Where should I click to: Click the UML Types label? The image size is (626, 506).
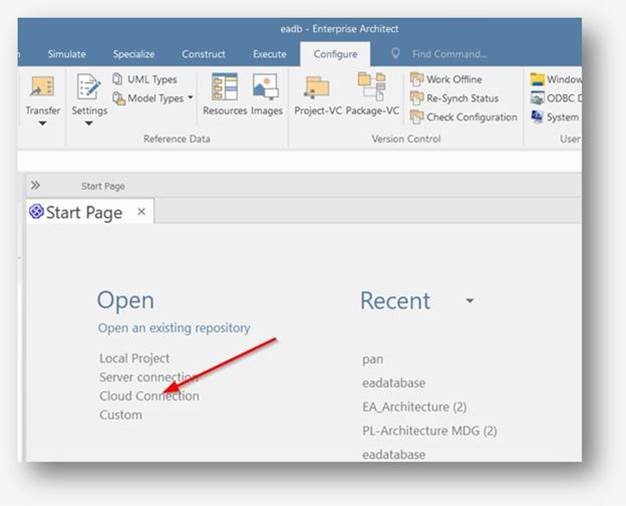[152, 79]
